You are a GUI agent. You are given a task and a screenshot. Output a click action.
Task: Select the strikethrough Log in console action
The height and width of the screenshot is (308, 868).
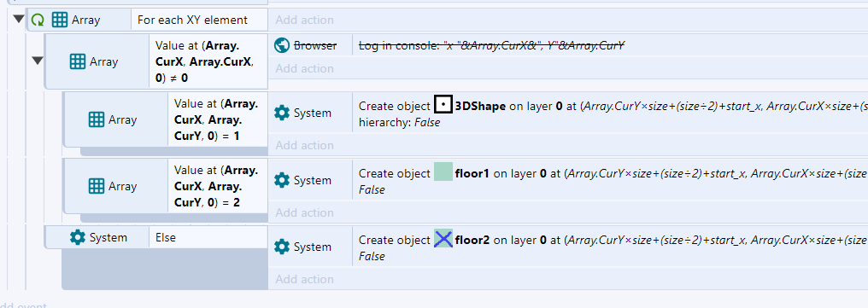click(491, 46)
